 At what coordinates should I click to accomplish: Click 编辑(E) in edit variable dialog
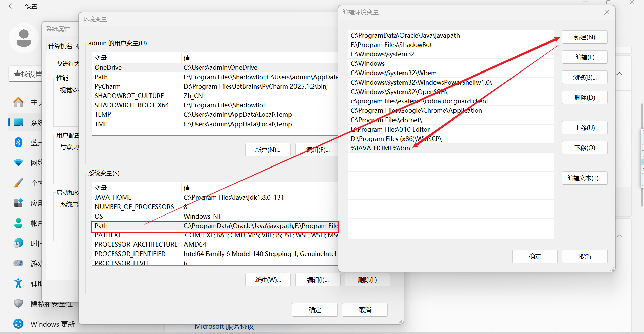click(x=585, y=57)
